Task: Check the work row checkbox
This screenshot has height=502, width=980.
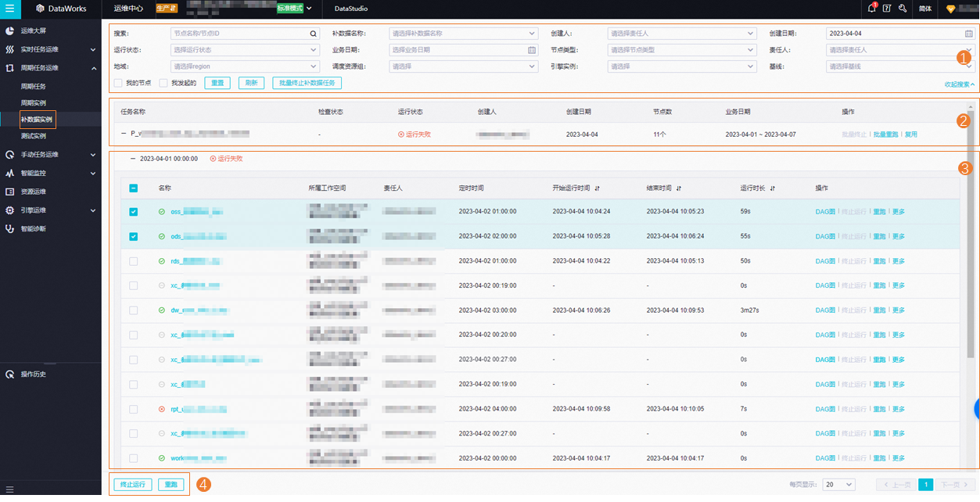Action: [134, 458]
